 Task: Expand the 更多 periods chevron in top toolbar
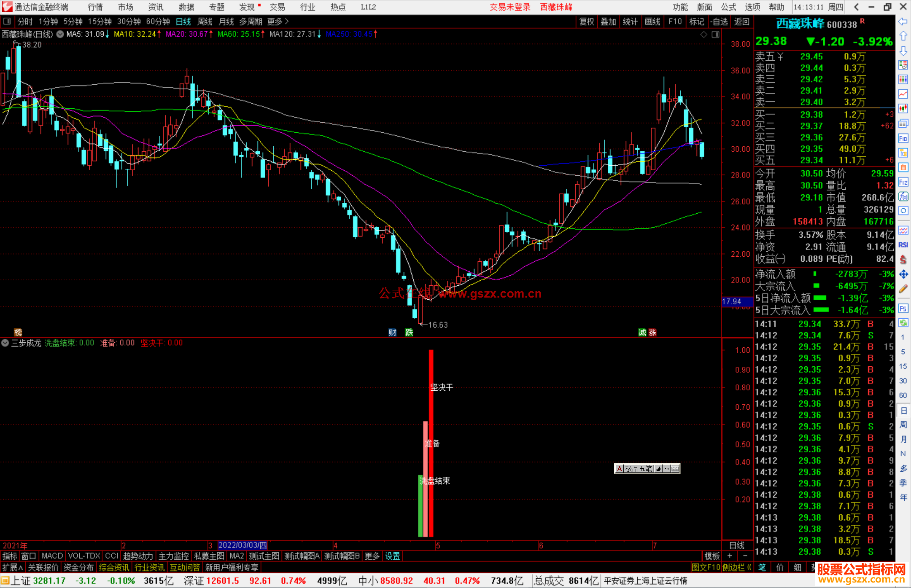coord(287,21)
